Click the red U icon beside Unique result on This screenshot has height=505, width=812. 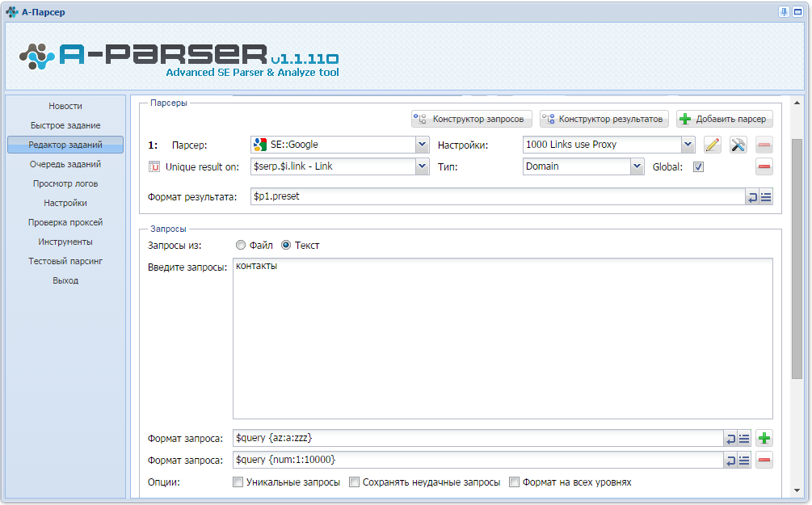[x=154, y=166]
